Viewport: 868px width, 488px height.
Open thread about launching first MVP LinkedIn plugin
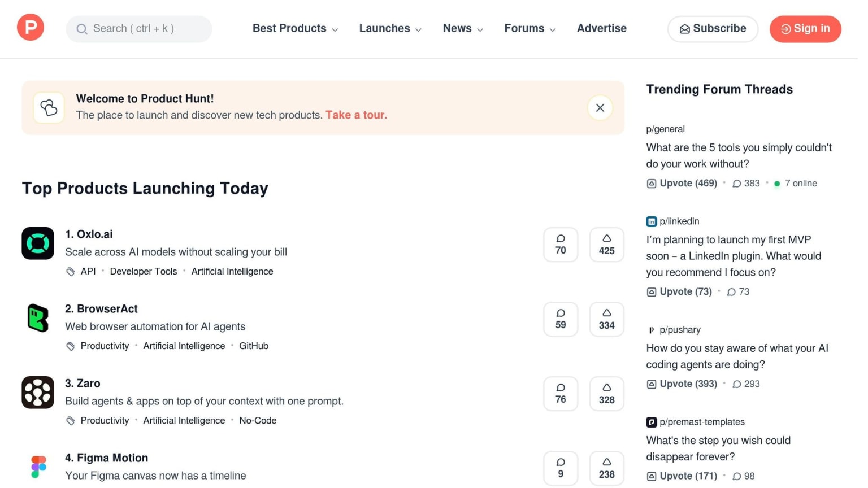[x=734, y=256]
